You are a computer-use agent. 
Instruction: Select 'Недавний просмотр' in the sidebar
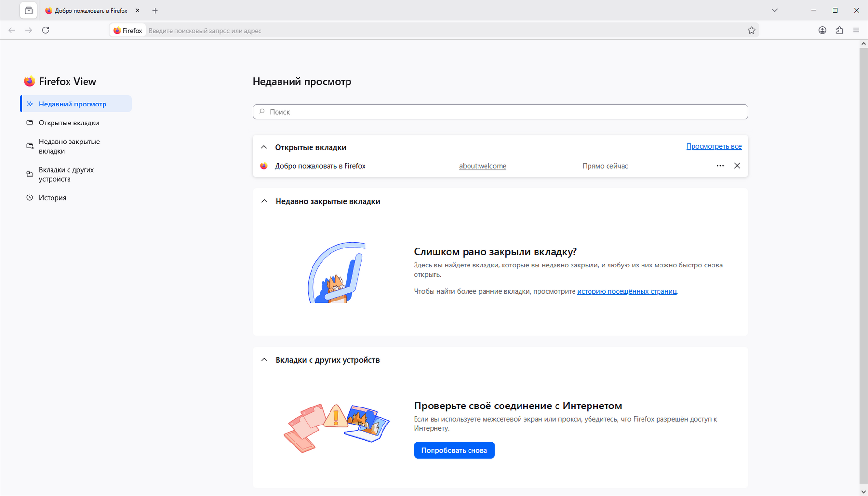point(76,104)
